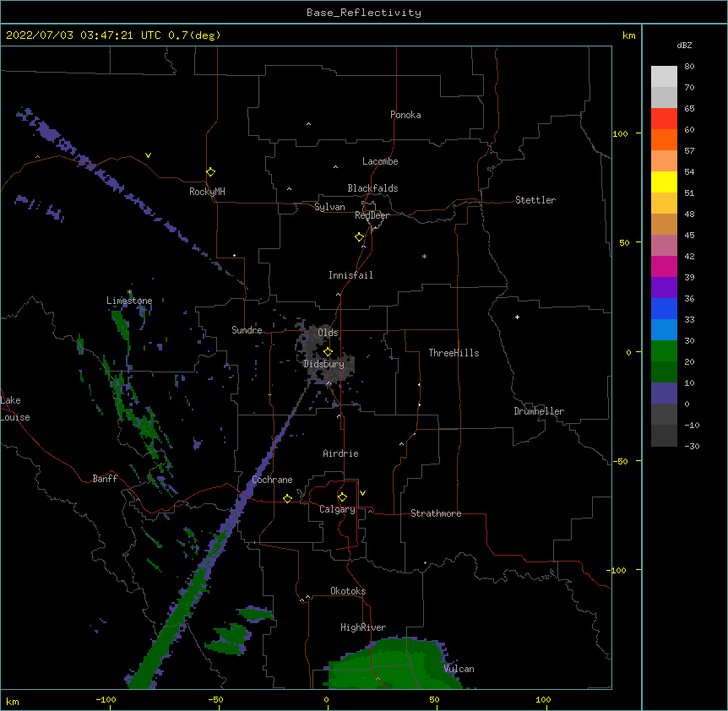Click the Banff label

[x=105, y=479]
